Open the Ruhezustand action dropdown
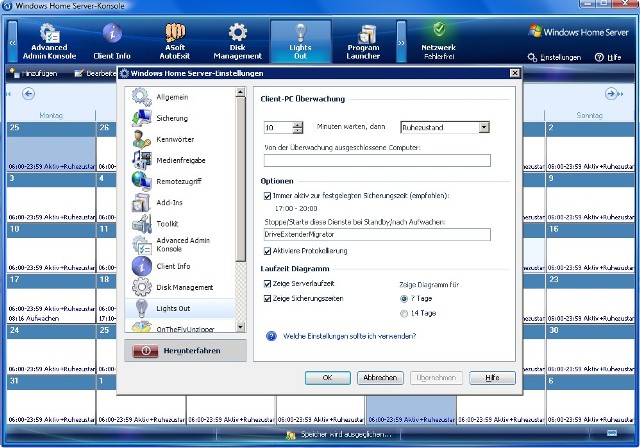The image size is (640, 448). (484, 127)
